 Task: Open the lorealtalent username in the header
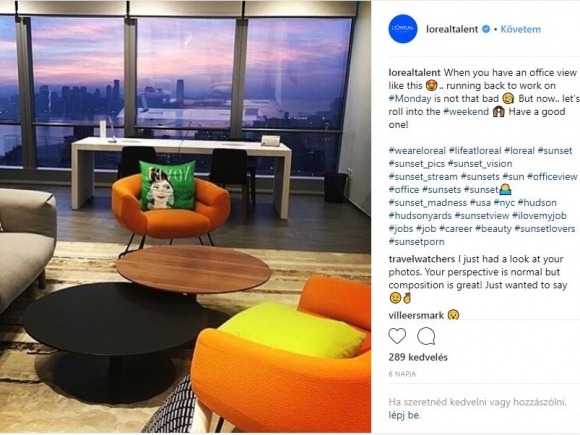coord(452,29)
